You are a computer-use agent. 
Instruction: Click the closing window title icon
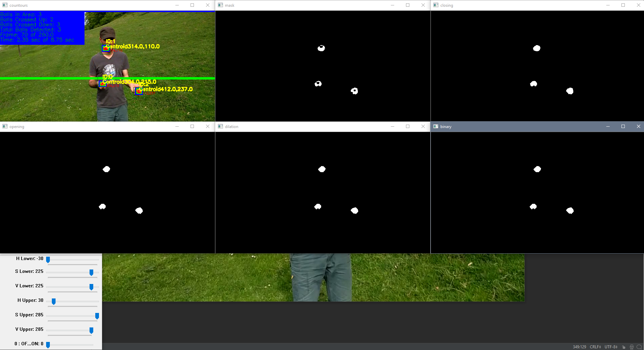(436, 5)
